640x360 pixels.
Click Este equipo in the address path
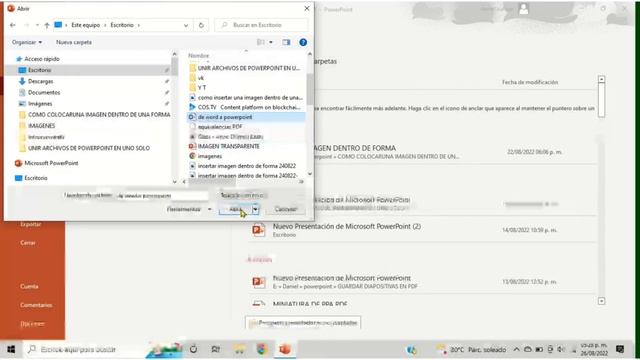[x=85, y=25]
